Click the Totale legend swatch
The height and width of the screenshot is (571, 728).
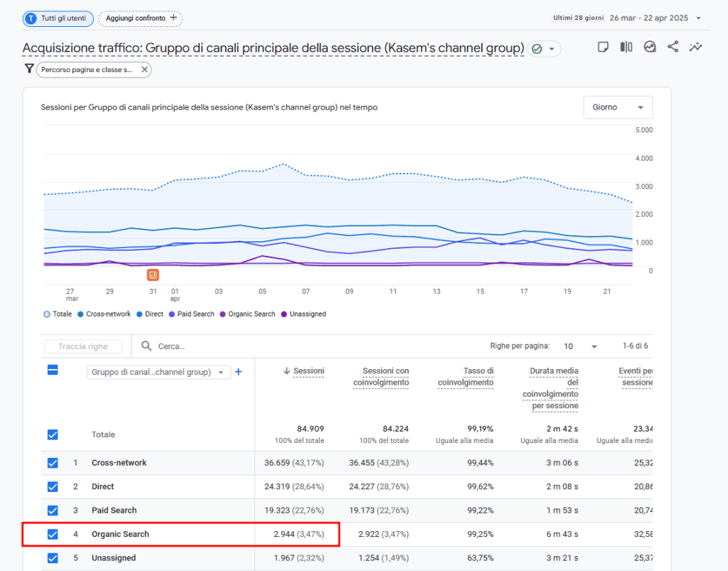pos(47,314)
